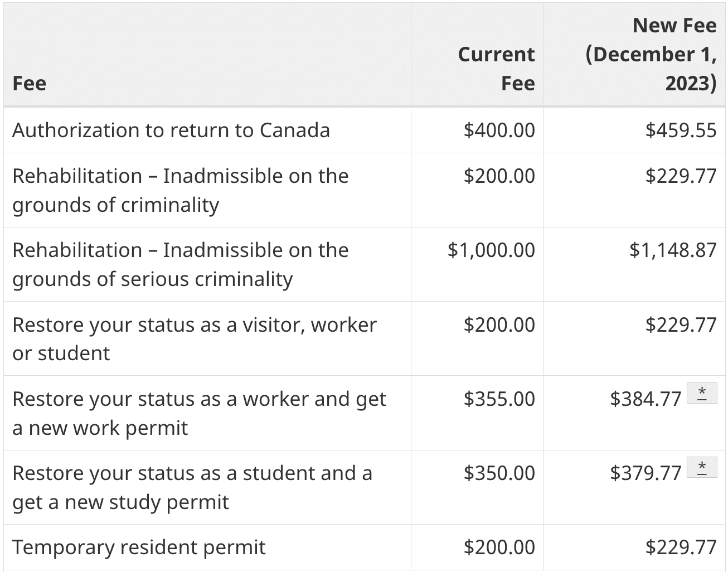Image resolution: width=728 pixels, height=572 pixels.
Task: Click the $384.77 new fee amount
Action: coord(646,399)
